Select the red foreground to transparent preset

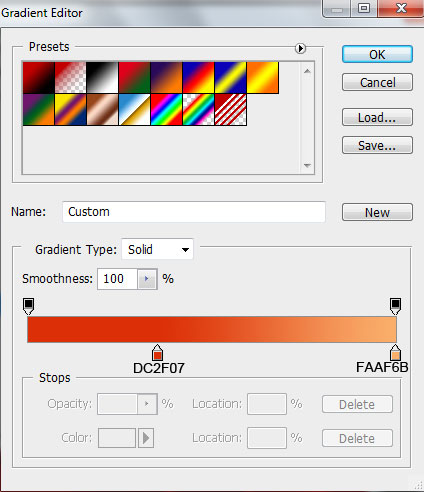click(70, 77)
